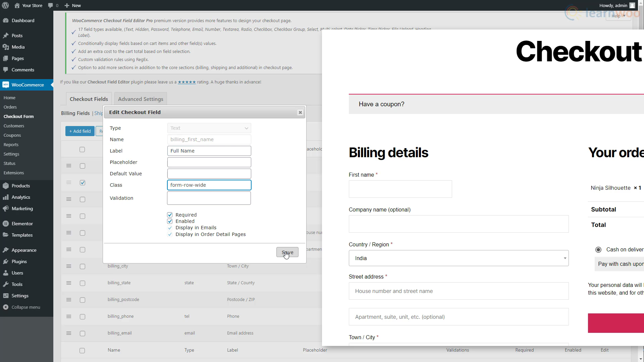Click the Save button in Edit Checkout Field

[287, 252]
